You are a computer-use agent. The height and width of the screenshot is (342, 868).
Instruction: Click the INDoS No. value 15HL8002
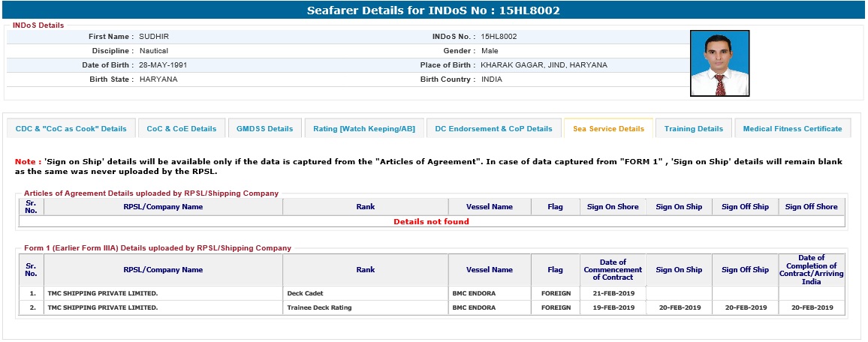coord(499,37)
